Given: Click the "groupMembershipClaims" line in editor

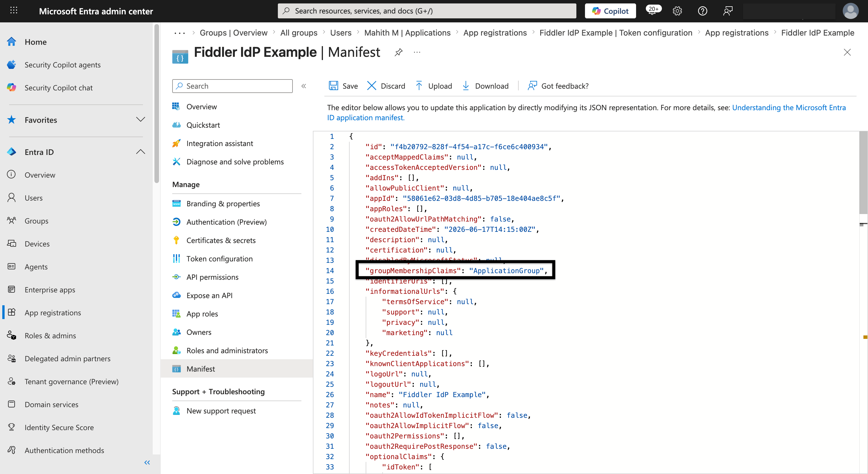Looking at the screenshot, I should click(456, 271).
